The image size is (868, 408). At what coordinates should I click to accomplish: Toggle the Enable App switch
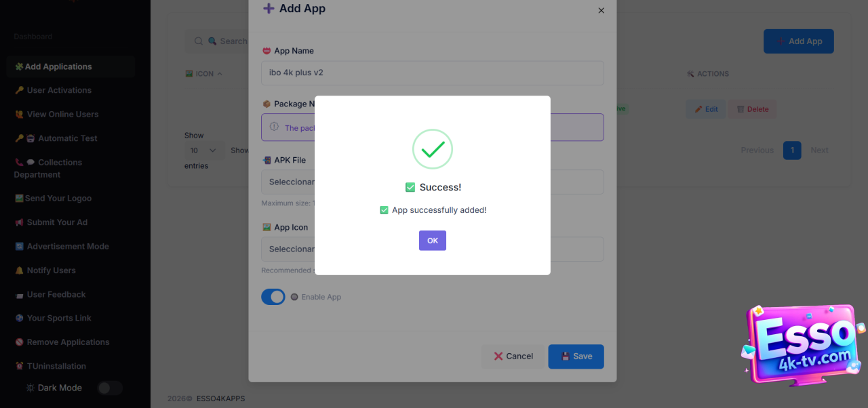click(273, 297)
